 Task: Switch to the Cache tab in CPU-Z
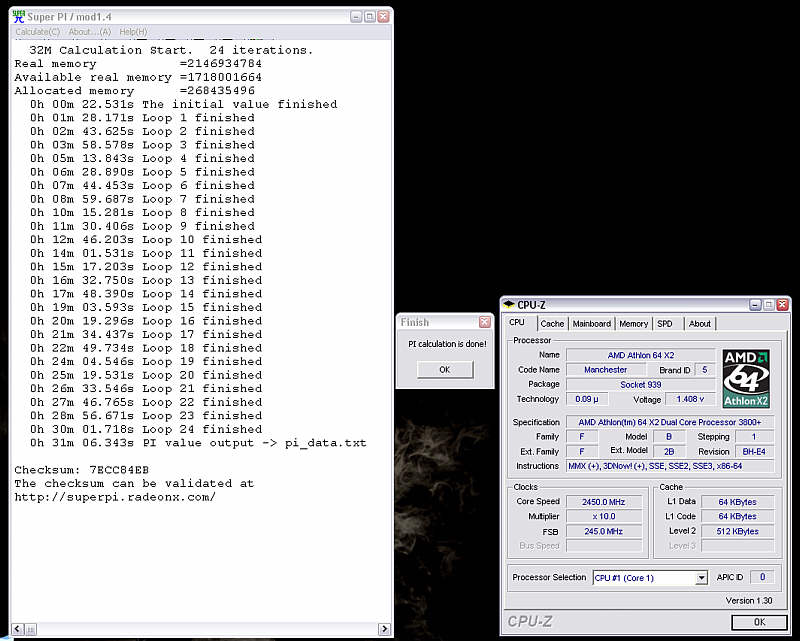pyautogui.click(x=552, y=324)
